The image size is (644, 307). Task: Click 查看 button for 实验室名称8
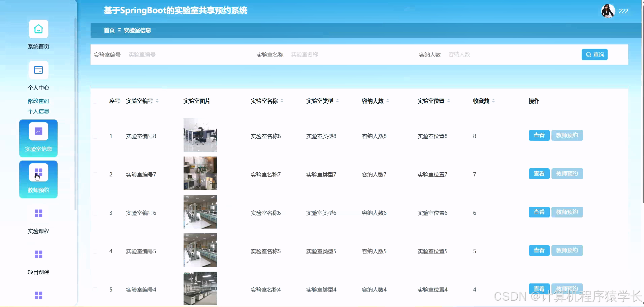539,135
